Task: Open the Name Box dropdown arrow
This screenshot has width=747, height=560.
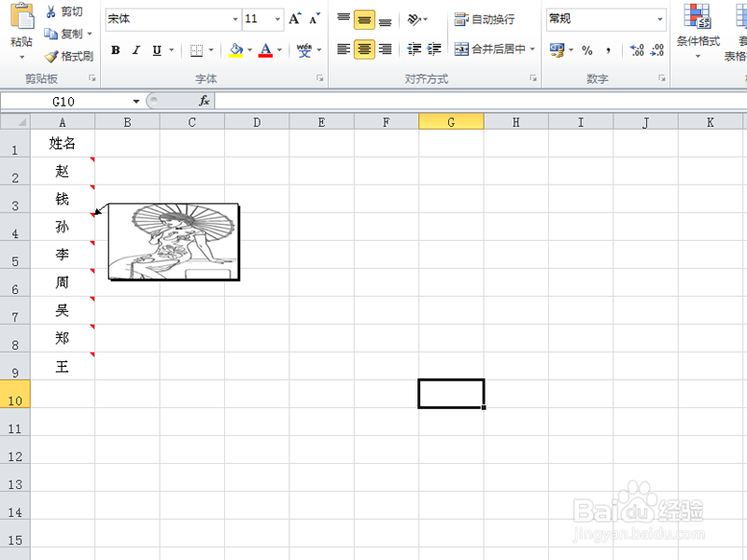Action: tap(136, 102)
